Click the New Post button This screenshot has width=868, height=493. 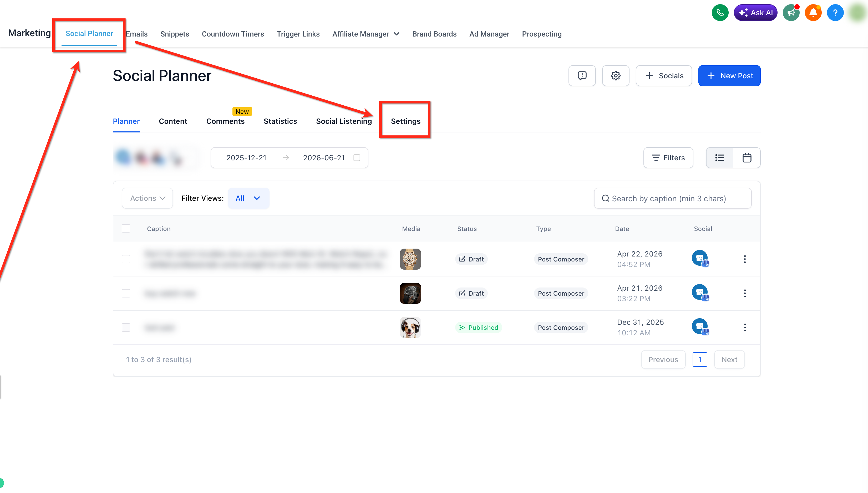[x=729, y=75]
